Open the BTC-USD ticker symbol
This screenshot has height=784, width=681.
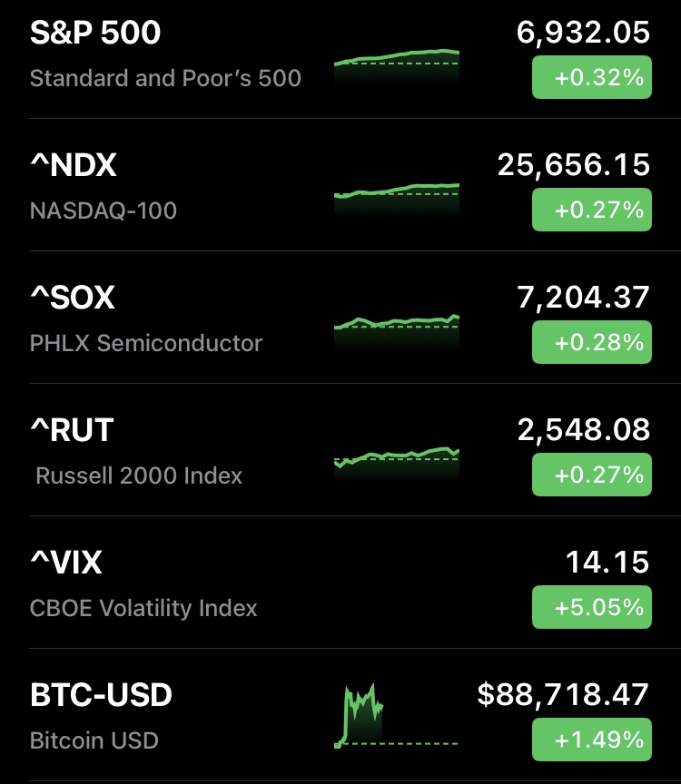pos(101,696)
